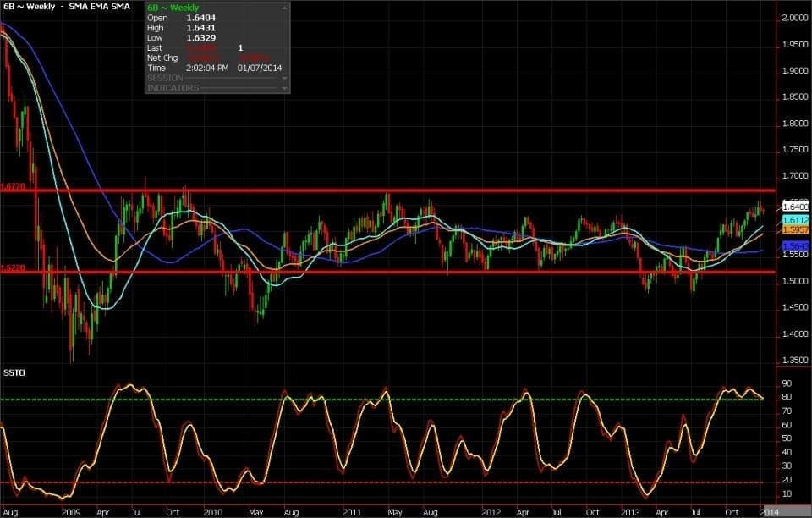Click the Open value 1.6404
This screenshot has height=518, width=812.
(x=200, y=17)
